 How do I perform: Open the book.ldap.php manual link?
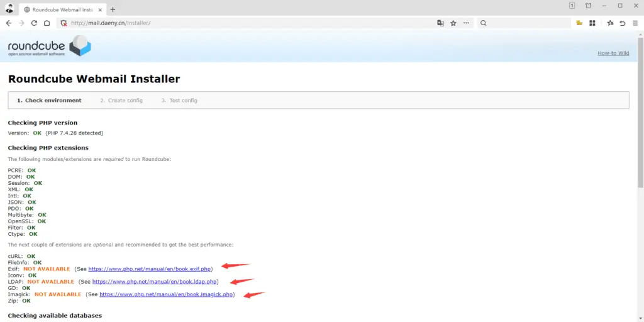155,282
